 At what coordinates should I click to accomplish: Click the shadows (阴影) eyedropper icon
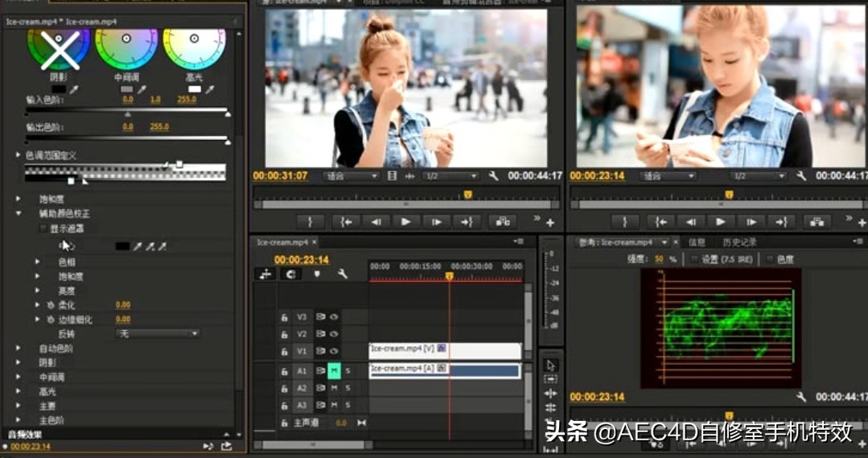(x=75, y=89)
